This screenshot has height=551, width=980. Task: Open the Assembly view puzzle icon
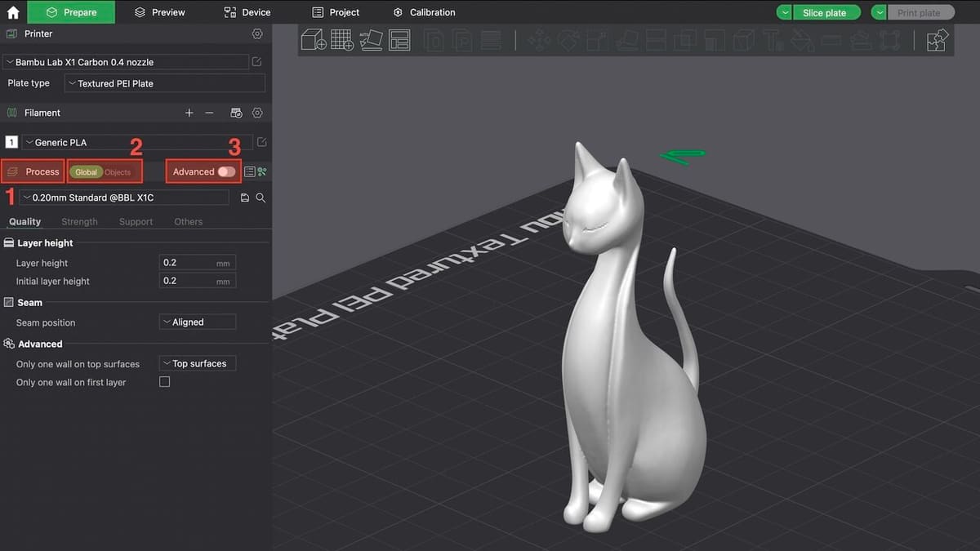coord(938,40)
